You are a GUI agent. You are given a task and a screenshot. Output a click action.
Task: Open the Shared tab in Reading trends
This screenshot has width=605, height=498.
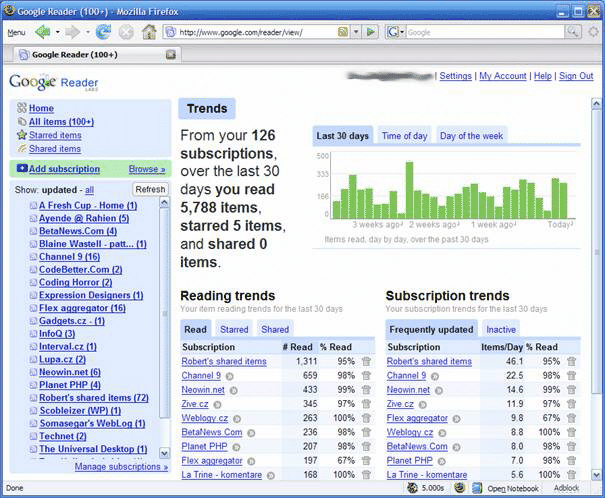[275, 329]
